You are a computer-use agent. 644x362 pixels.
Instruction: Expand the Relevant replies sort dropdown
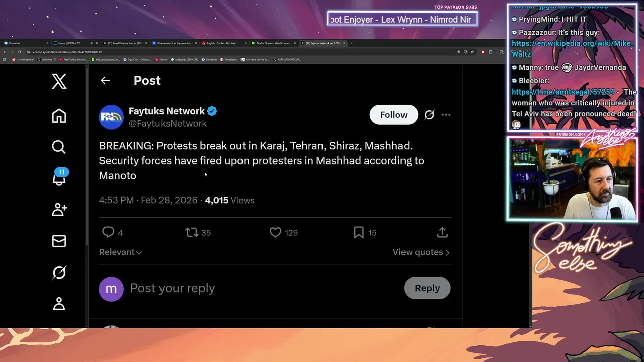pos(120,252)
